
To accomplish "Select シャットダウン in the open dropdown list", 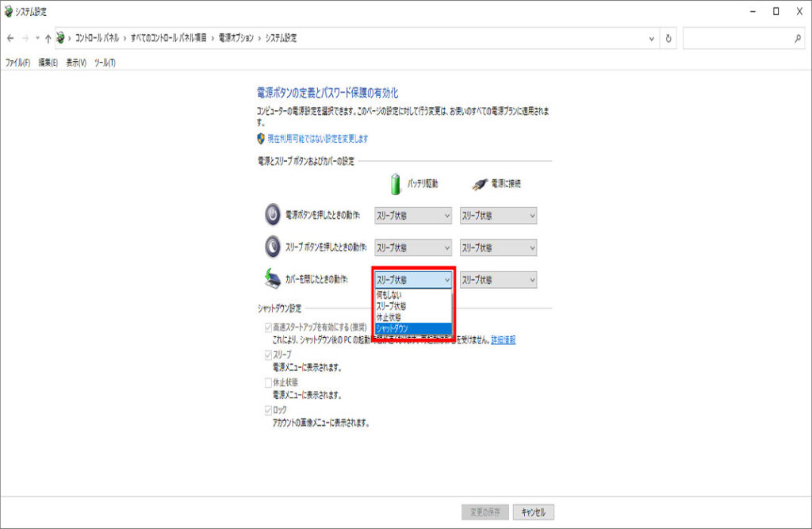I will click(412, 328).
